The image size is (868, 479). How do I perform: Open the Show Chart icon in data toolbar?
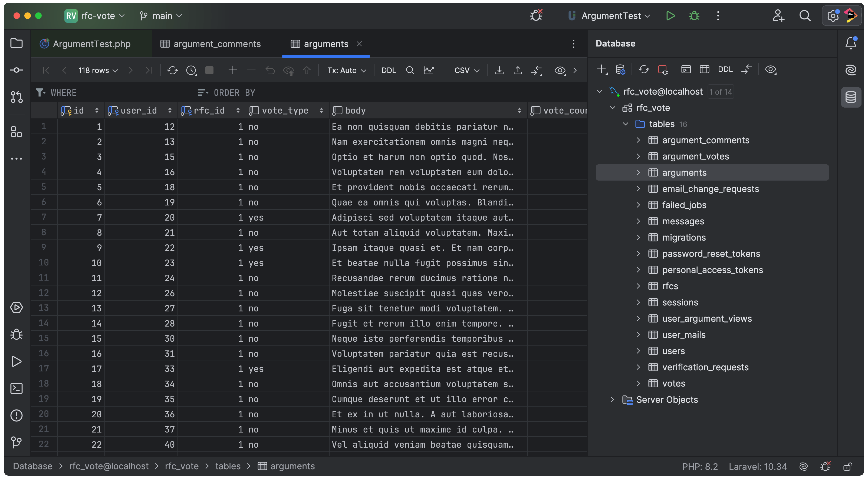tap(429, 70)
